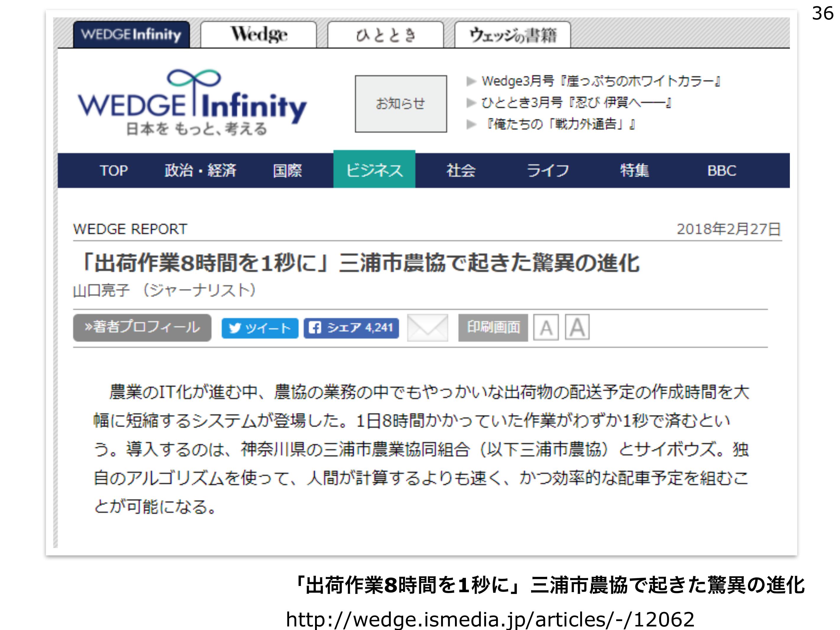Switch to the ひととき top tab
The image size is (840, 630).
385,35
